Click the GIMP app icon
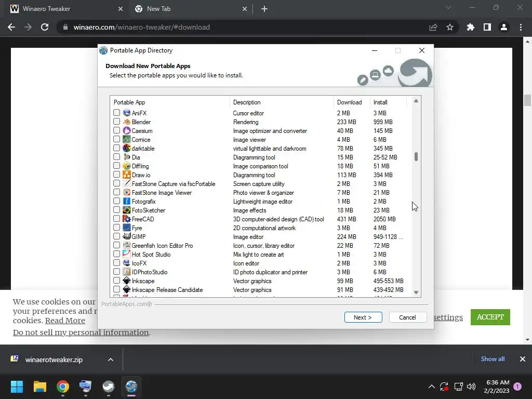 [127, 236]
